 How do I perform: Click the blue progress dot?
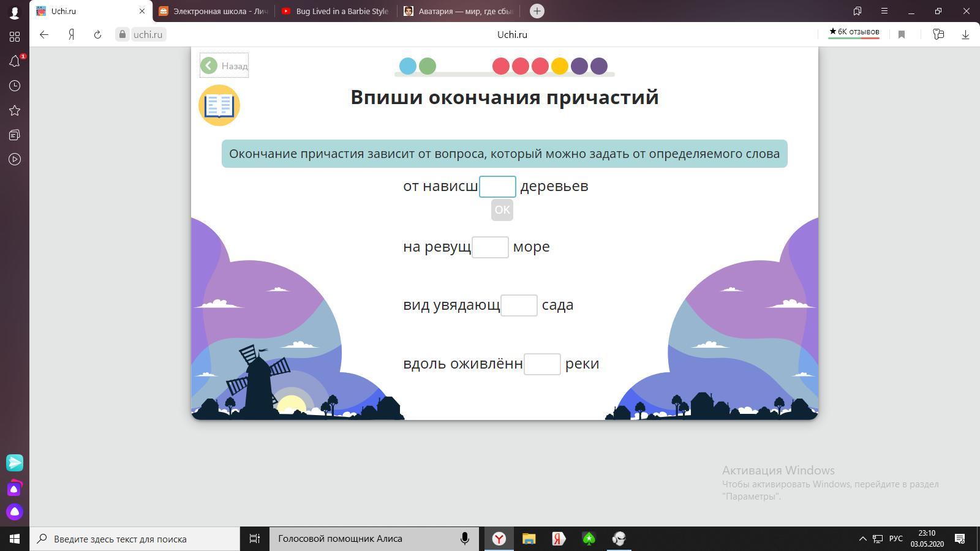tap(408, 66)
